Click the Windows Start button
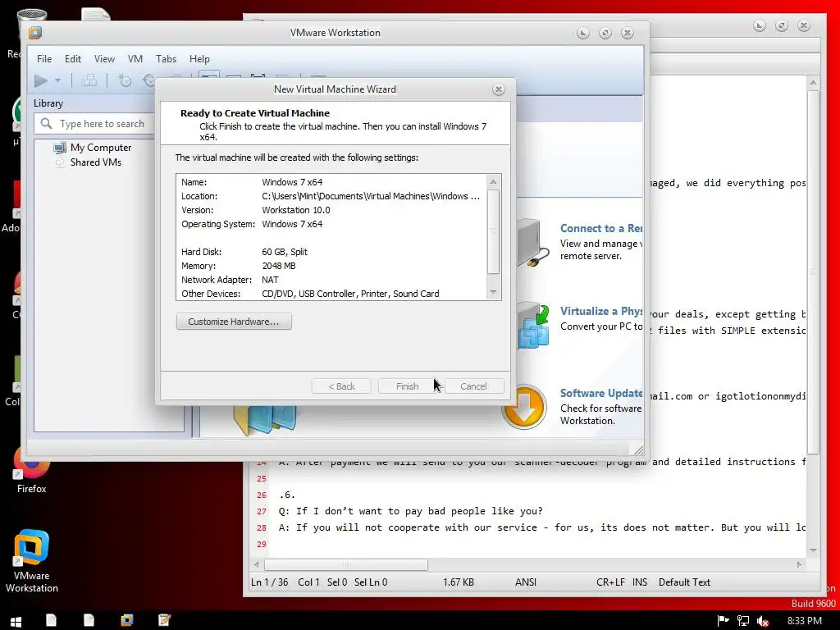This screenshot has width=840, height=630. pyautogui.click(x=16, y=622)
